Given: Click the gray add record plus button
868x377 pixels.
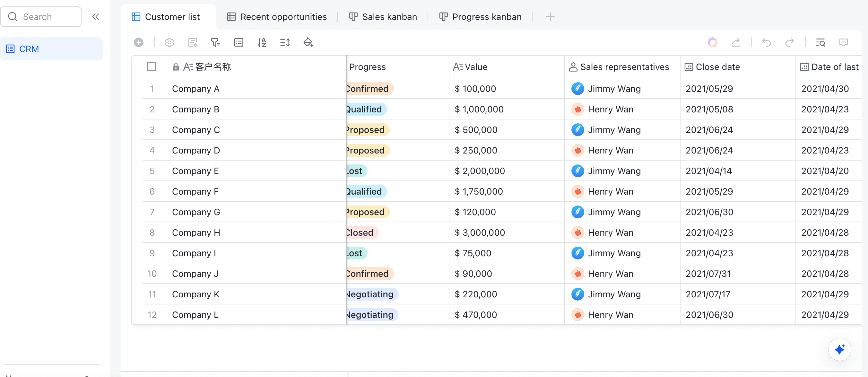Looking at the screenshot, I should (138, 42).
